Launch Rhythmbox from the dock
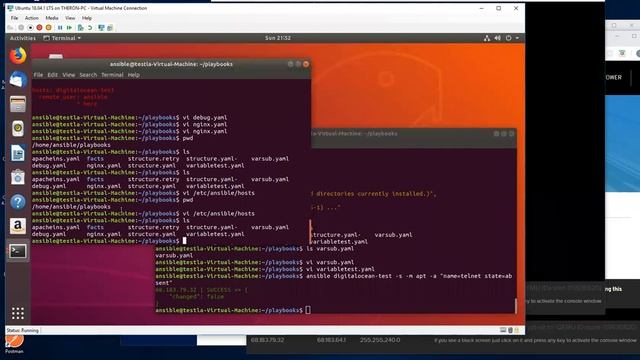The image size is (640, 360). pyautogui.click(x=18, y=129)
